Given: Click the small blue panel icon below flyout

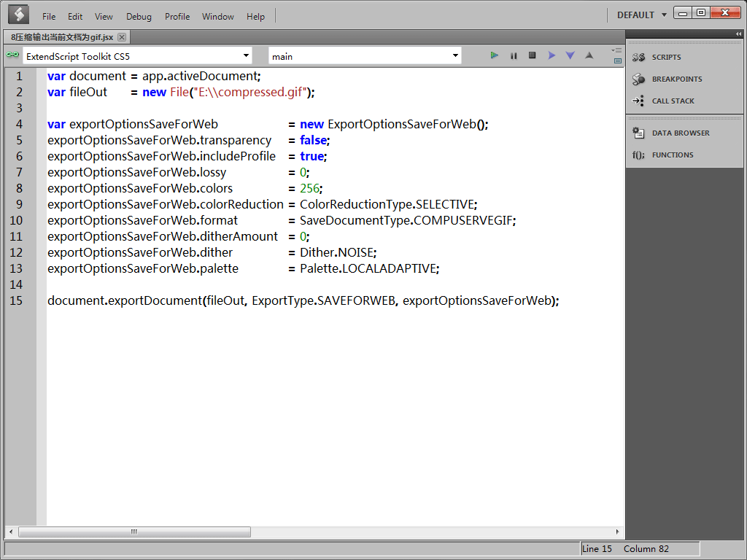Looking at the screenshot, I should coord(618,61).
